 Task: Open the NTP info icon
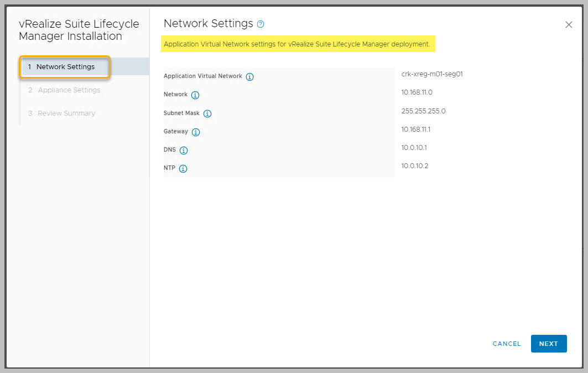pyautogui.click(x=183, y=169)
